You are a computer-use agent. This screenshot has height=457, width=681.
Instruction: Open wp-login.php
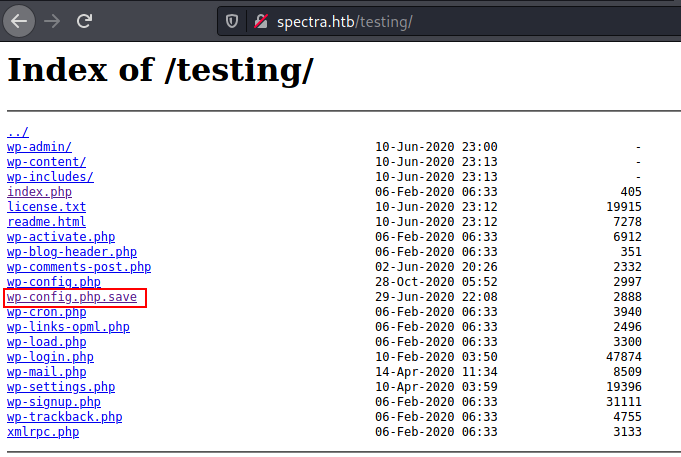click(x=50, y=357)
